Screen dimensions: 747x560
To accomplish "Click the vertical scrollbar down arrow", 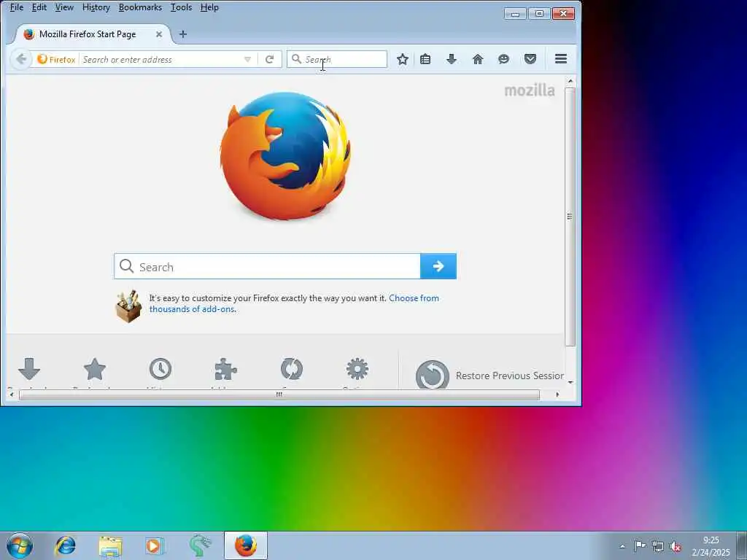I will point(570,382).
